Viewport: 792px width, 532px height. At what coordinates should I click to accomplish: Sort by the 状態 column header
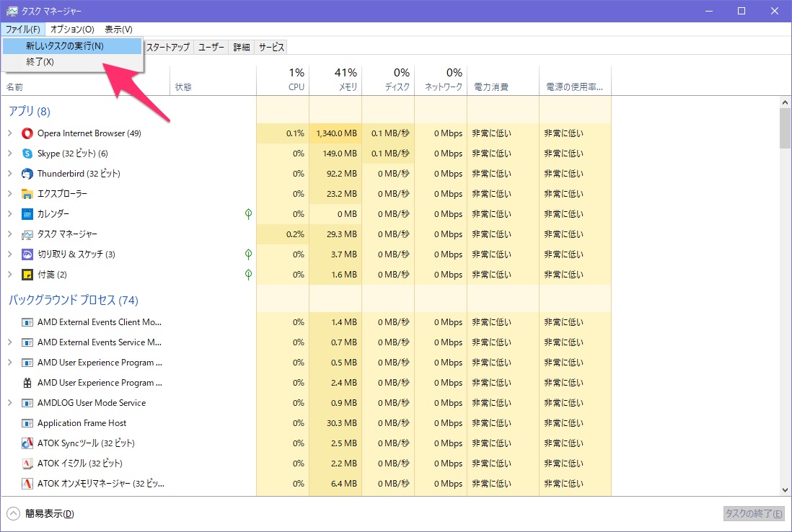214,80
